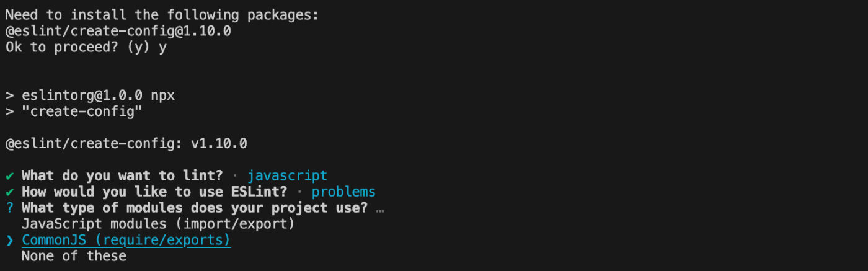Select the JavaScript modules (import/export) option

click(x=157, y=224)
